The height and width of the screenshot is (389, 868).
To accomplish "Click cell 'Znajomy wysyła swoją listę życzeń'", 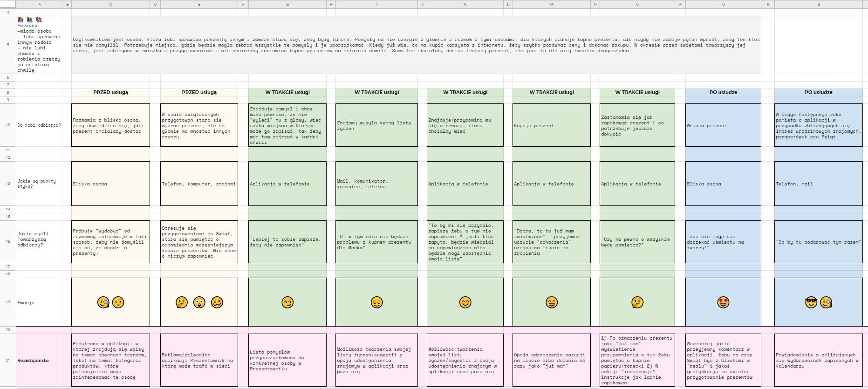I will (376, 125).
